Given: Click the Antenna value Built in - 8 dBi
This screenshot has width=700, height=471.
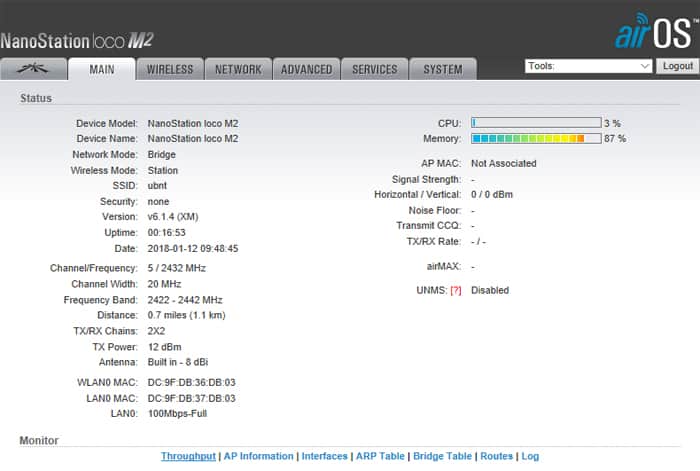Looking at the screenshot, I should point(178,362).
